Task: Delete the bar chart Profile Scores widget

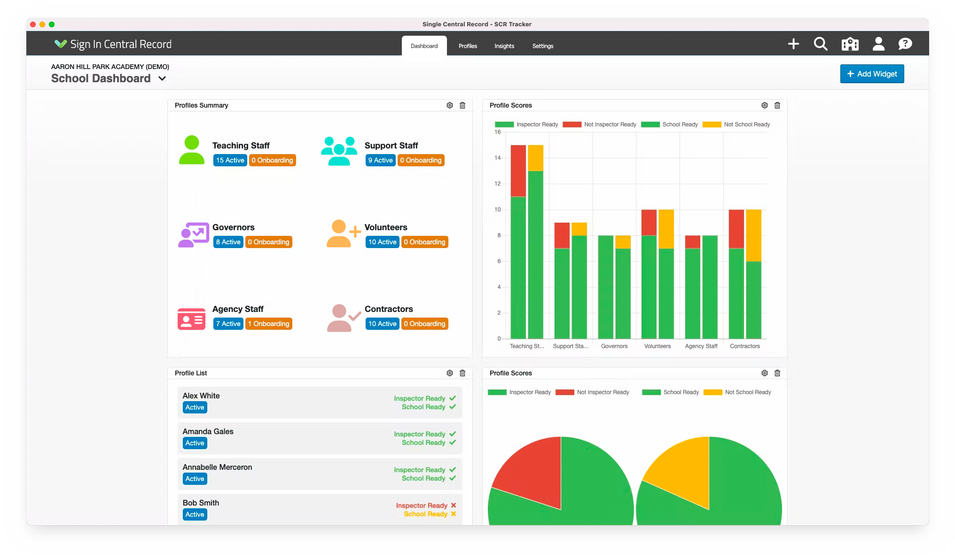Action: click(x=777, y=105)
